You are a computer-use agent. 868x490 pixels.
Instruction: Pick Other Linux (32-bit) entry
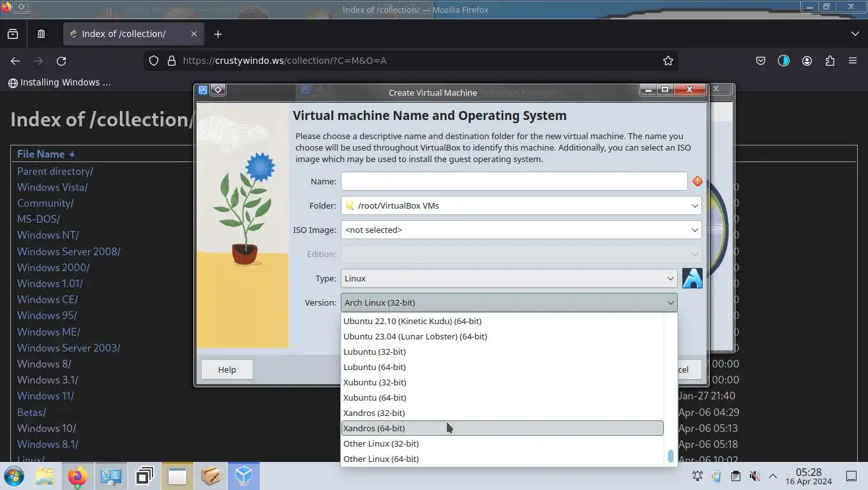(502, 443)
